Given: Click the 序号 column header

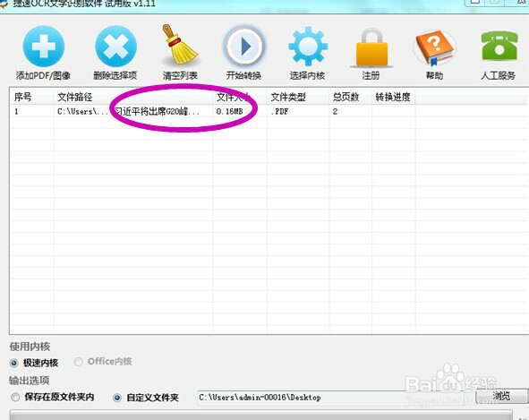Looking at the screenshot, I should (31, 97).
